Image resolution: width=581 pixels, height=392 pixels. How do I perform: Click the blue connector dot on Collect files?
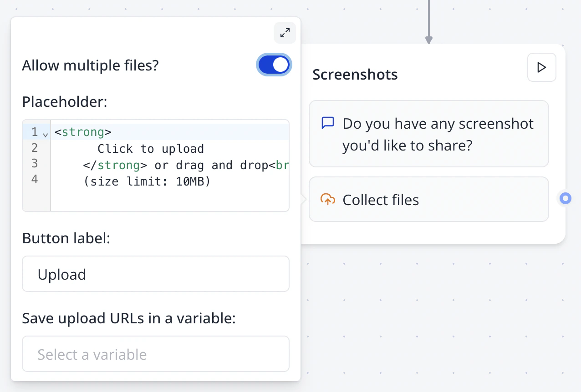[565, 198]
